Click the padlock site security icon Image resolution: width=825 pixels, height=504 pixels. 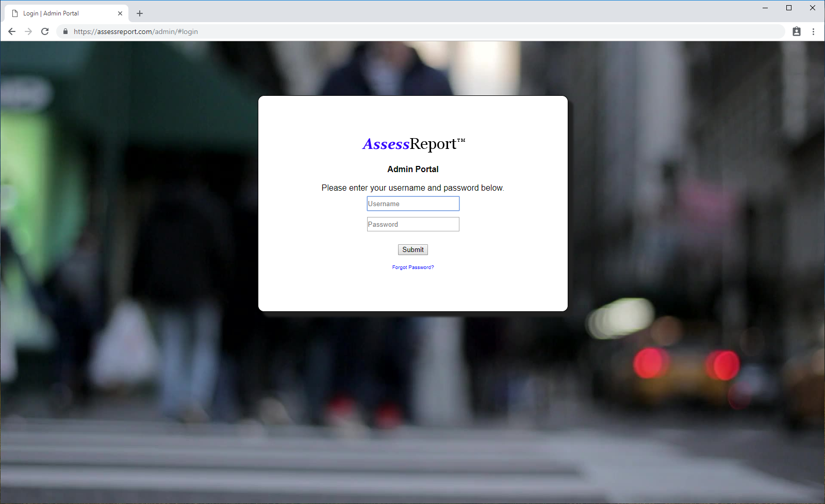(x=65, y=31)
